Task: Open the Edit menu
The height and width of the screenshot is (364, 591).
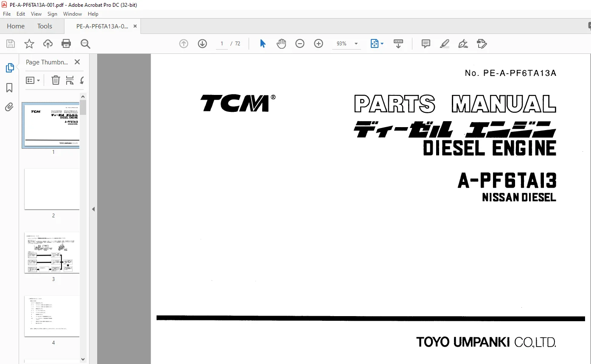Action: pyautogui.click(x=21, y=14)
